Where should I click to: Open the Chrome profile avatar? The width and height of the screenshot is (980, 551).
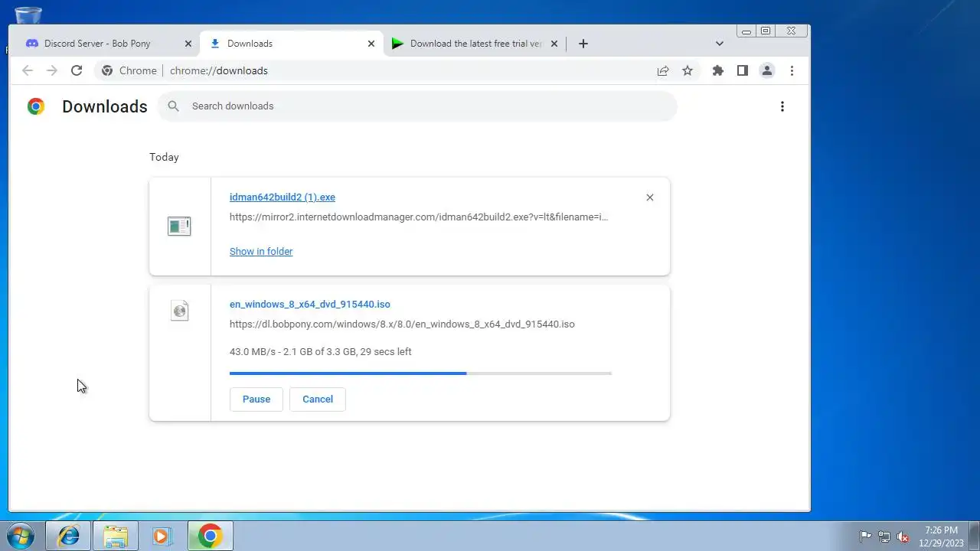point(767,70)
